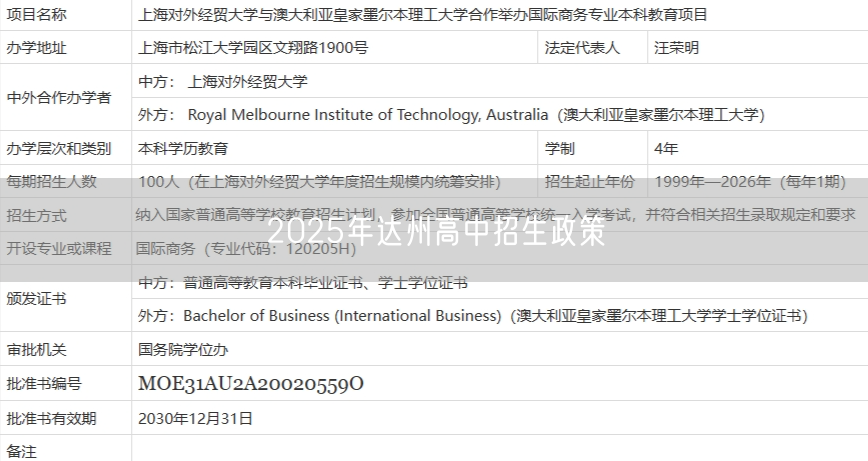Click the 颁发证书 row header
The image size is (868, 461).
point(37,299)
